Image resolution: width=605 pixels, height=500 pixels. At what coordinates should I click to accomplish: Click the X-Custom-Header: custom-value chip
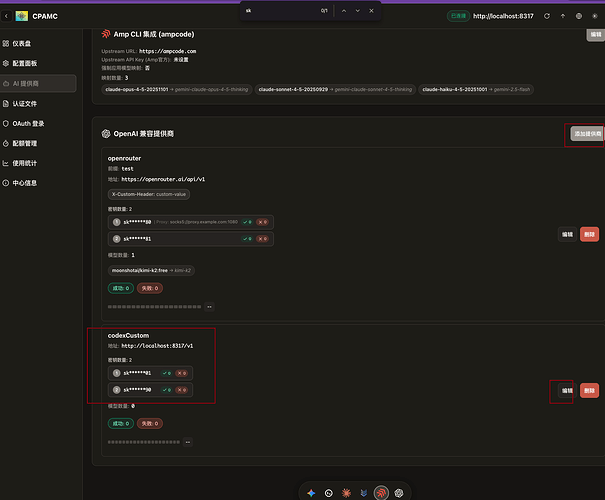click(149, 194)
